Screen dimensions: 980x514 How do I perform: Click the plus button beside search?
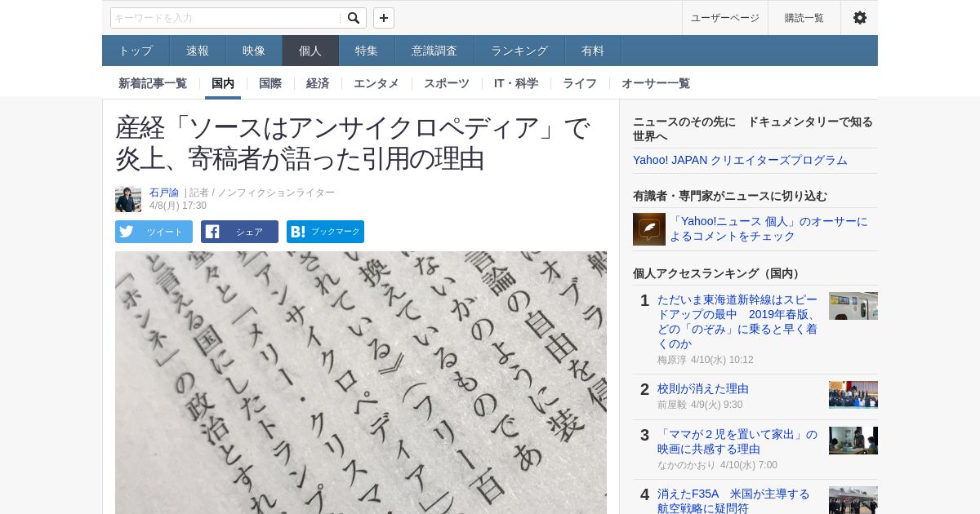coord(384,18)
